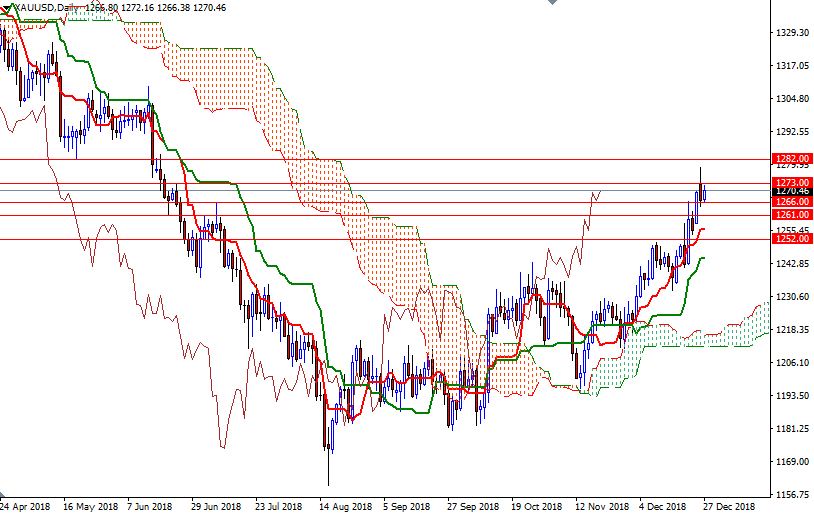814x514 pixels.
Task: Select the 1261.00 red price label
Action: coord(791,215)
